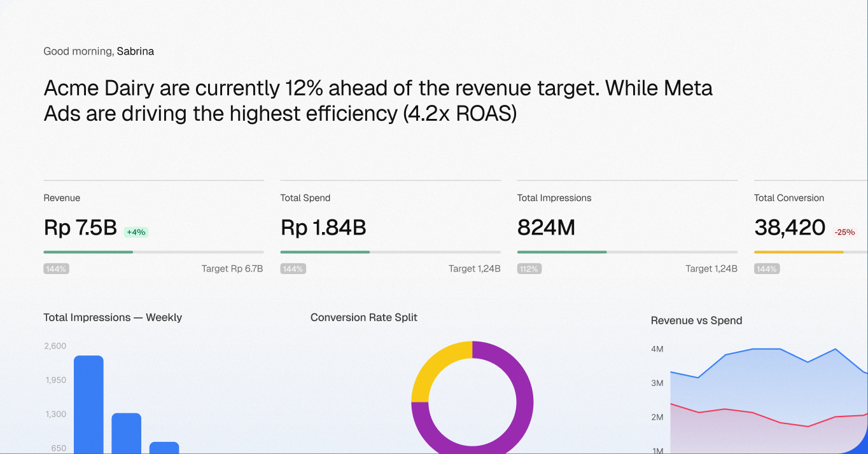Click the name Sabrina in the greeting
868x454 pixels.
[136, 51]
